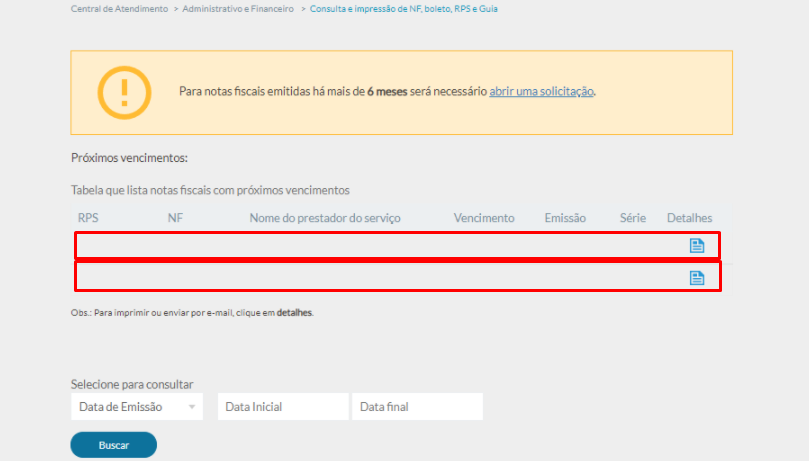Image resolution: width=809 pixels, height=461 pixels.
Task: Expand the Data de Emissão dropdown
Action: point(137,407)
